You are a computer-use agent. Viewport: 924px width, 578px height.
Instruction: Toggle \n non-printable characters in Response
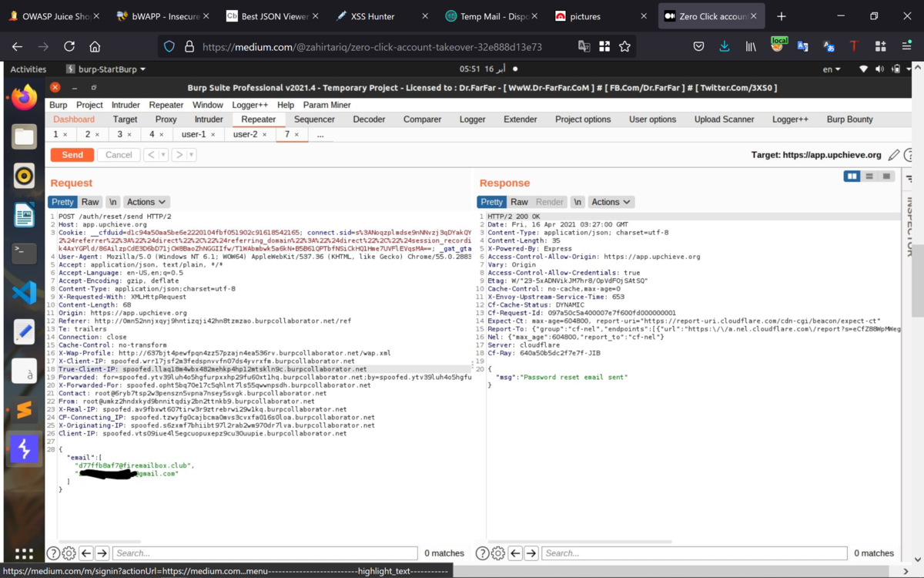coord(577,202)
